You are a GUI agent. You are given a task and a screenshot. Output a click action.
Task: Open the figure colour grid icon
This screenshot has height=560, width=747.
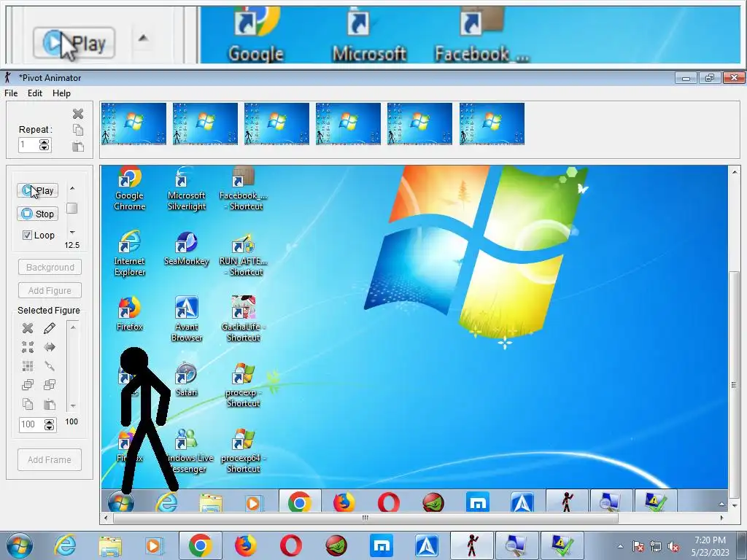(x=28, y=366)
